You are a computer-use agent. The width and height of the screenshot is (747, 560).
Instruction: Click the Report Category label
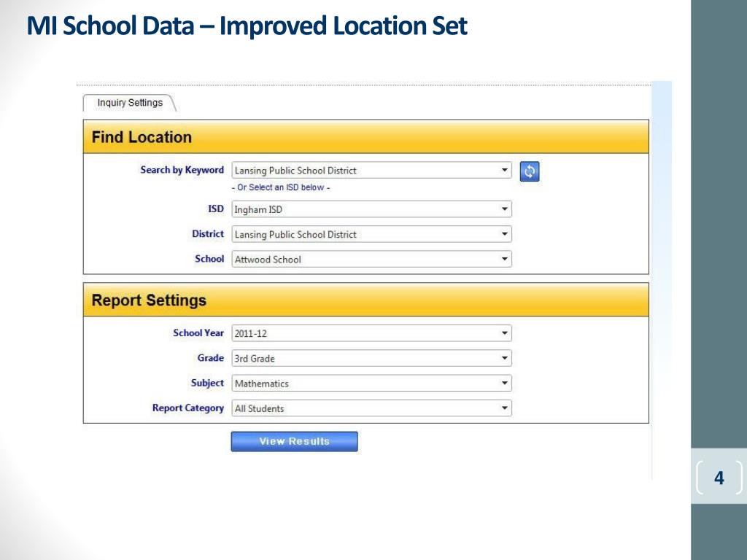point(188,408)
